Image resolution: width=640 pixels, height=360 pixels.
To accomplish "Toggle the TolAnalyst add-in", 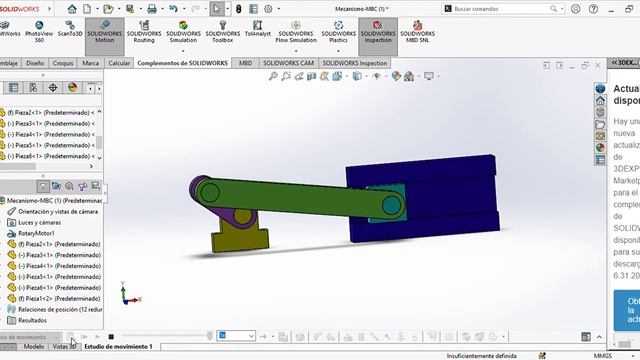I will (x=258, y=29).
